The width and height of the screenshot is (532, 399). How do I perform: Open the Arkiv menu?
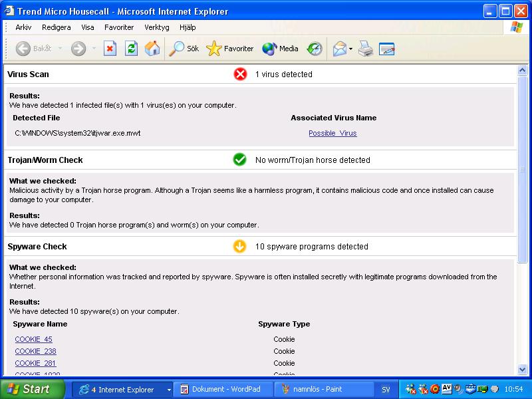pyautogui.click(x=23, y=27)
